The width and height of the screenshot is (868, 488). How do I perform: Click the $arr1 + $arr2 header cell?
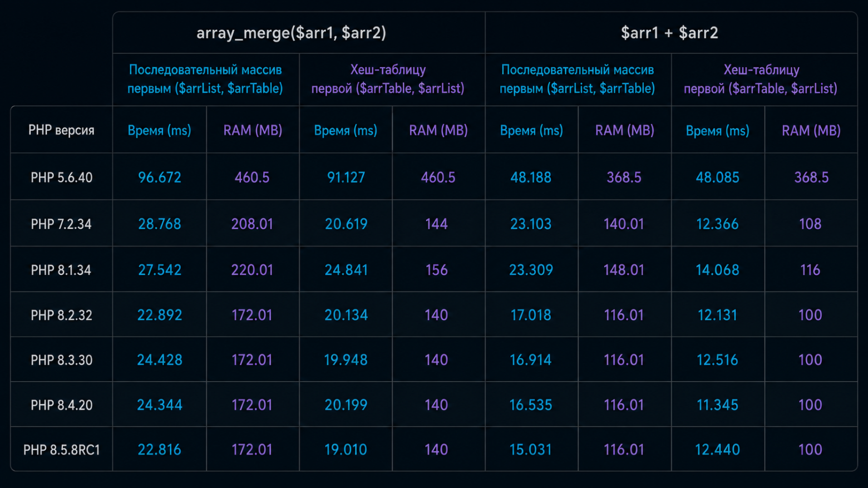pyautogui.click(x=671, y=33)
